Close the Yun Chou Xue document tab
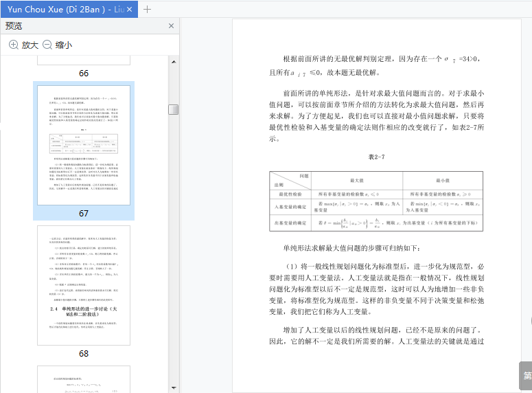The width and height of the screenshot is (532, 393). click(129, 10)
